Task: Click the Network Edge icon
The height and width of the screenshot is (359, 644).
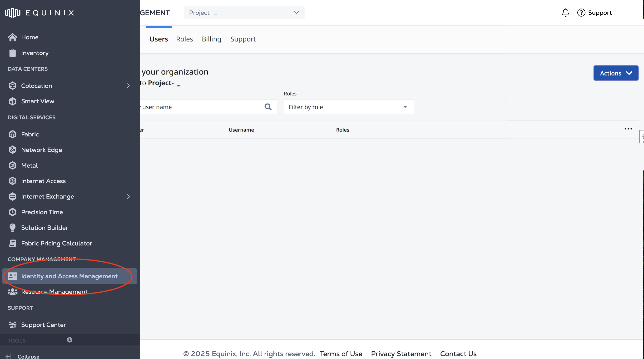Action: [13, 150]
